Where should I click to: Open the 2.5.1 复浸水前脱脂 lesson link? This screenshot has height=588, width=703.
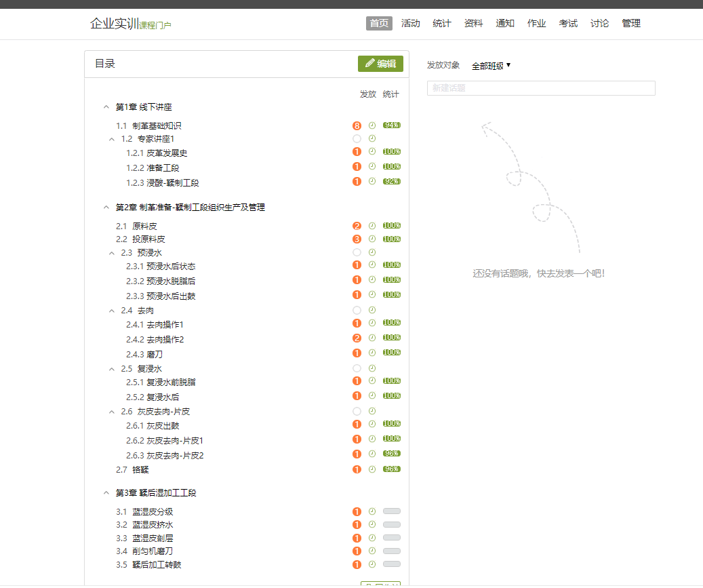161,383
